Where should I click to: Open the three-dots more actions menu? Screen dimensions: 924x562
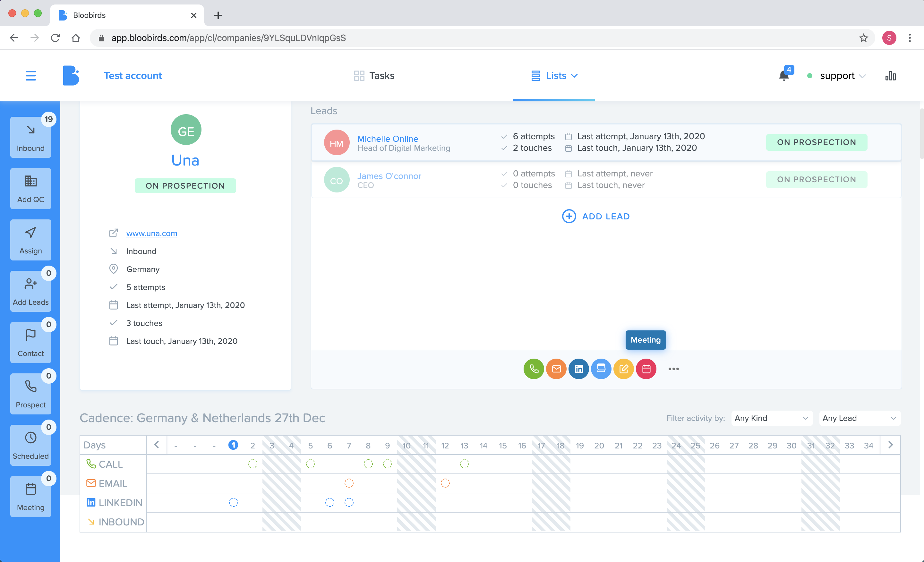673,369
